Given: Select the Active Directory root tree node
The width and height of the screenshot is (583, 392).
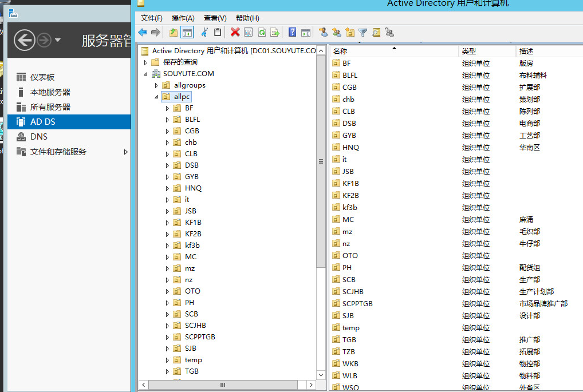Looking at the screenshot, I should (x=229, y=50).
